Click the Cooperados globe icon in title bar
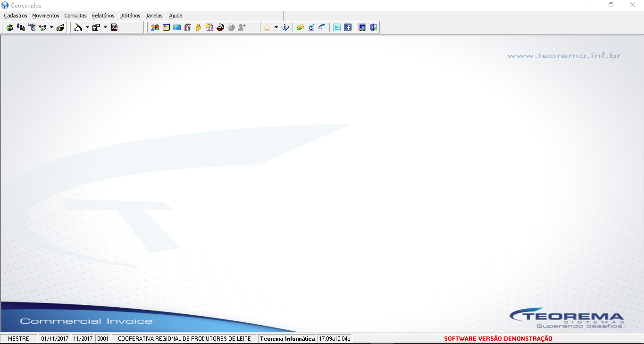The height and width of the screenshot is (344, 644). pos(5,5)
